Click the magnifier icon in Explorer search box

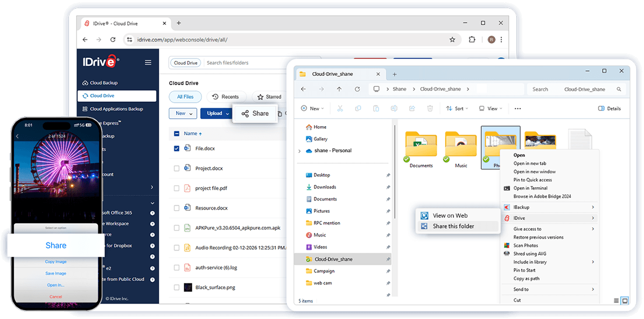pyautogui.click(x=619, y=89)
